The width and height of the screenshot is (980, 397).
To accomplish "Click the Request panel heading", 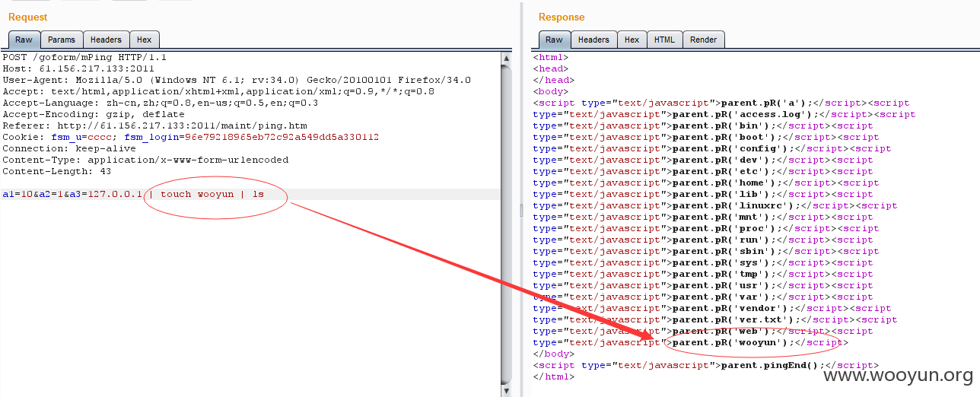I will (x=27, y=17).
